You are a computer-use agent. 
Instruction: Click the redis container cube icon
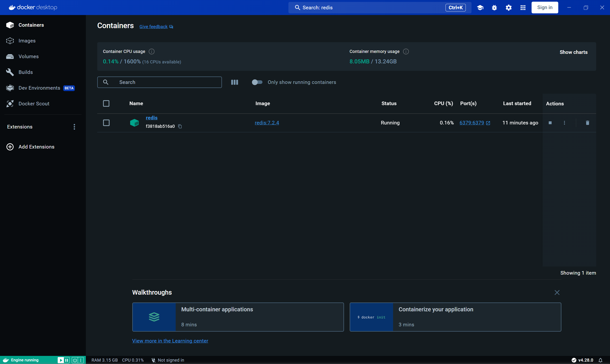[x=134, y=123]
